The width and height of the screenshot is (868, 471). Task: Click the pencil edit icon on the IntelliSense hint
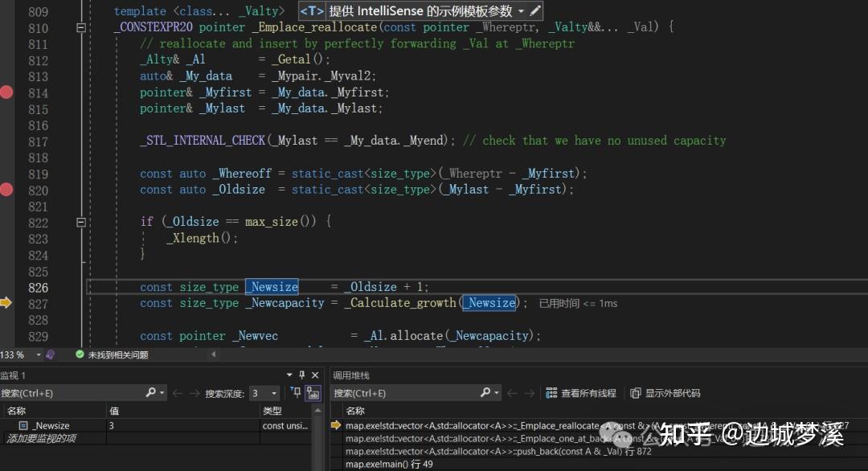point(534,10)
